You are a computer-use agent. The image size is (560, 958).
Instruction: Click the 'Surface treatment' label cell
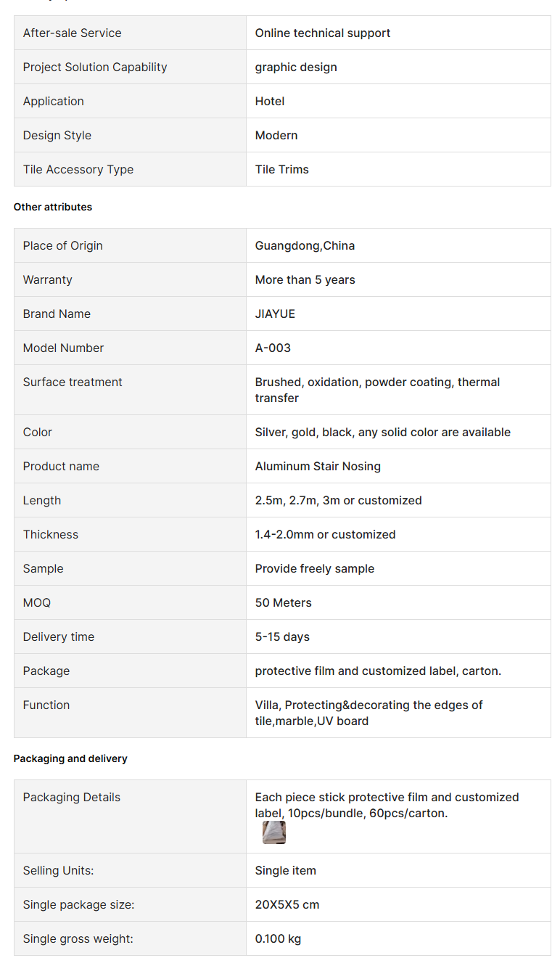point(73,382)
